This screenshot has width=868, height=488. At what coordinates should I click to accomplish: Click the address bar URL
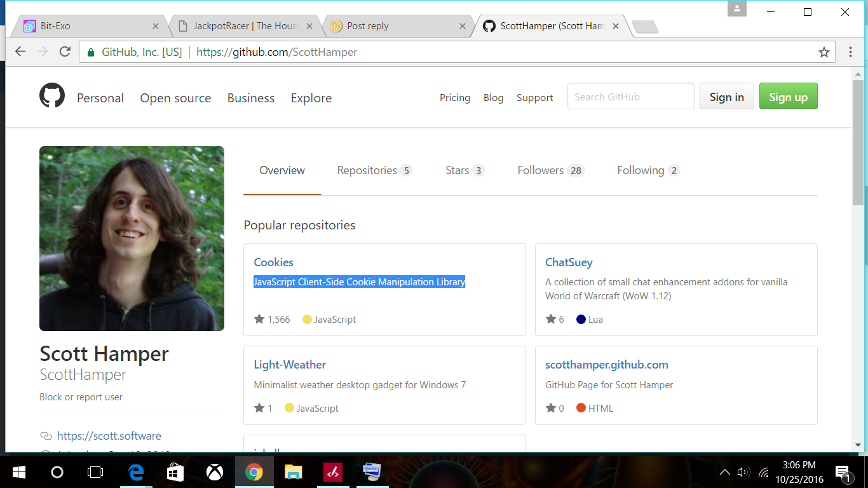(x=277, y=52)
